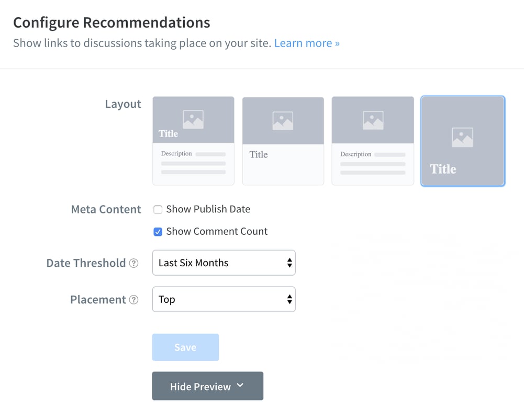Click the image placeholder icon in the highlighted layout
Viewport: 524px width, 420px height.
click(x=462, y=136)
